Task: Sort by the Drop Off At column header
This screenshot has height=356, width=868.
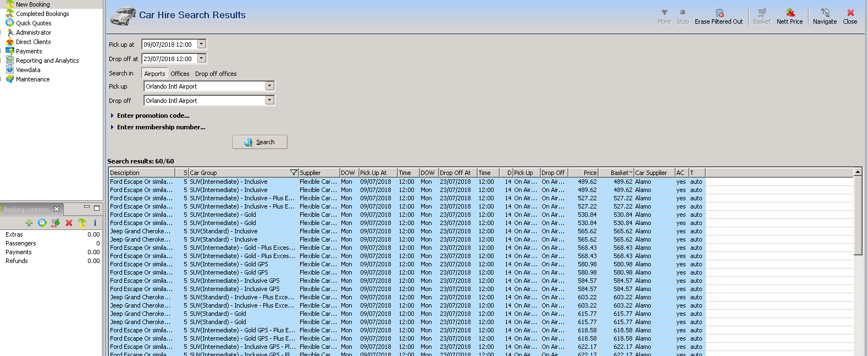Action: pos(457,173)
